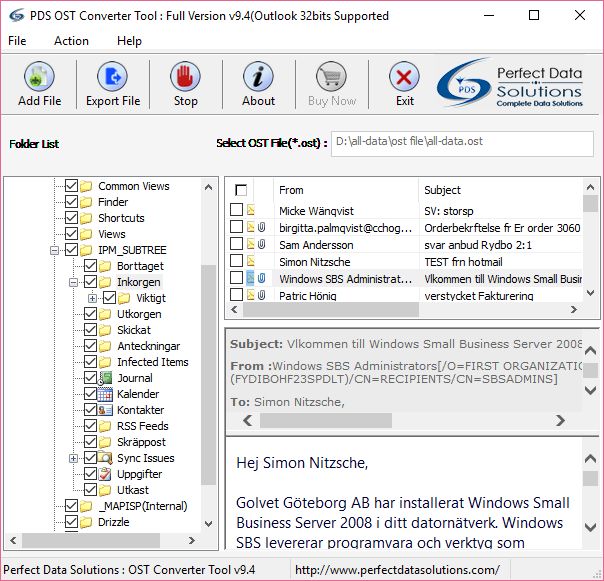The height and width of the screenshot is (581, 604).
Task: Click the red Stop hand icon
Action: [x=185, y=76]
